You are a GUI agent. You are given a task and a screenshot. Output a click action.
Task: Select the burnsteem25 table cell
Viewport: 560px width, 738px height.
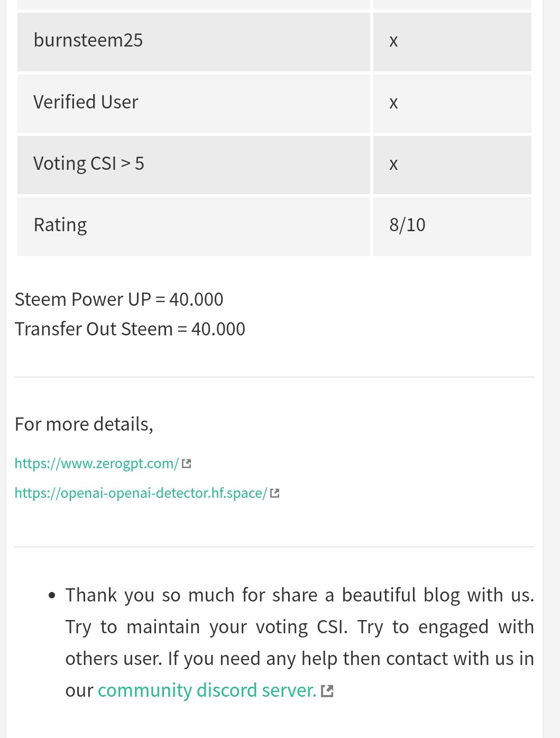(194, 42)
